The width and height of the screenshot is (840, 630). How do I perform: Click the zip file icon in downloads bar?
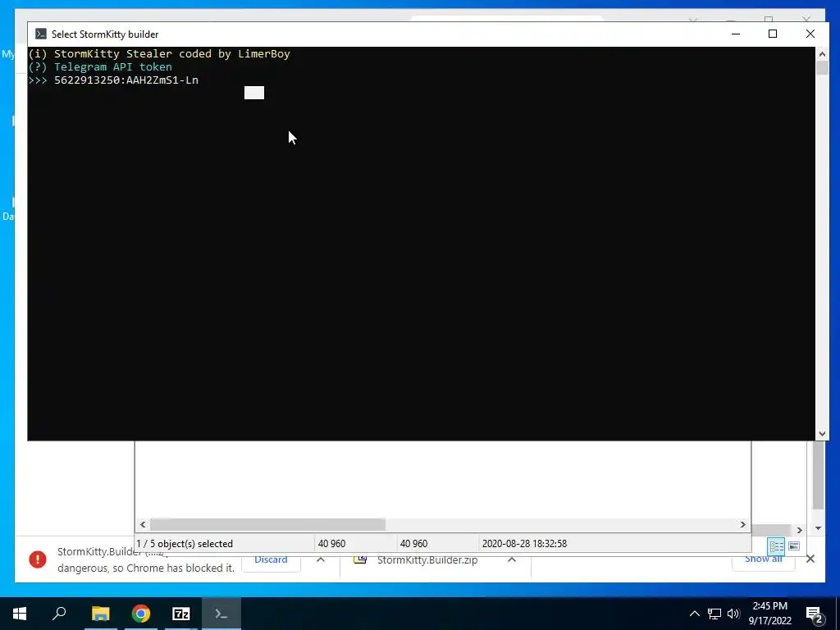360,559
